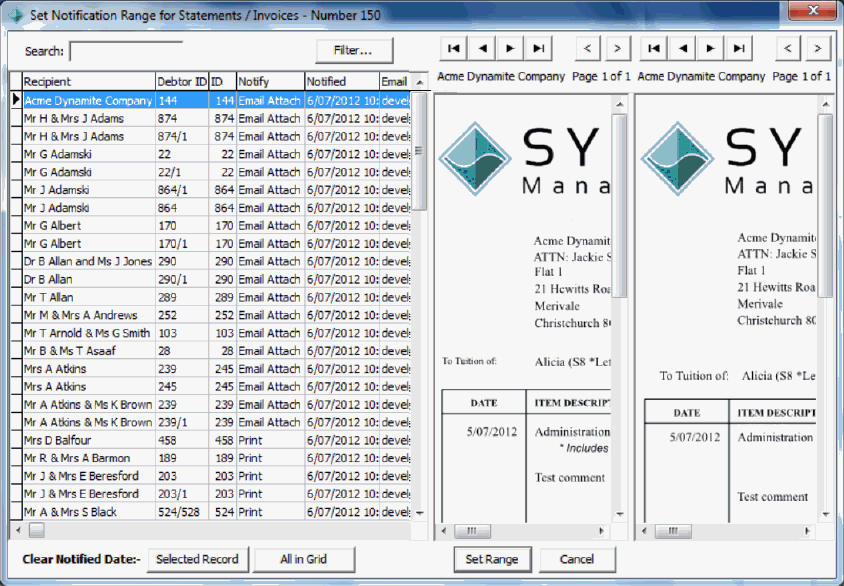Click Debtor ID cell 203/1
The width and height of the screenshot is (844, 586).
tap(182, 494)
